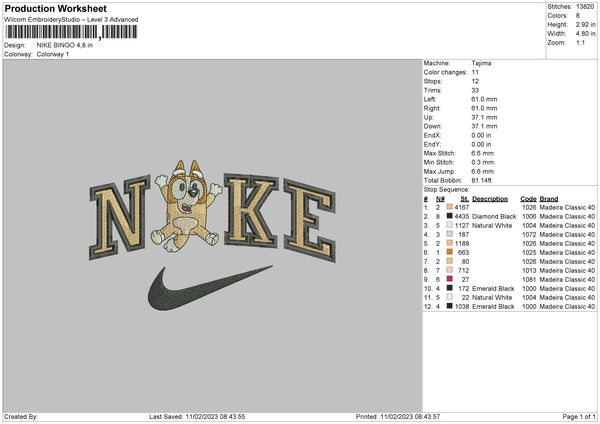
Task: Click the Stitches value 13820
Action: (x=585, y=7)
